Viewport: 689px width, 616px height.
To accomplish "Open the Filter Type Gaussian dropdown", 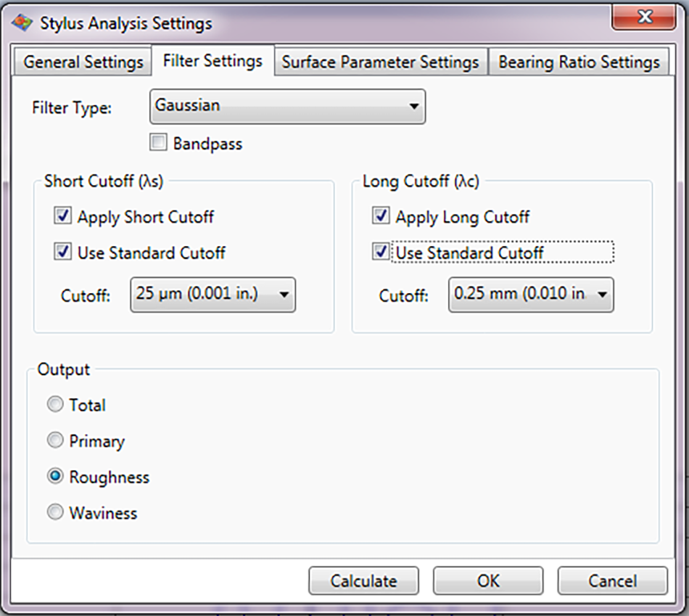I will tap(287, 107).
